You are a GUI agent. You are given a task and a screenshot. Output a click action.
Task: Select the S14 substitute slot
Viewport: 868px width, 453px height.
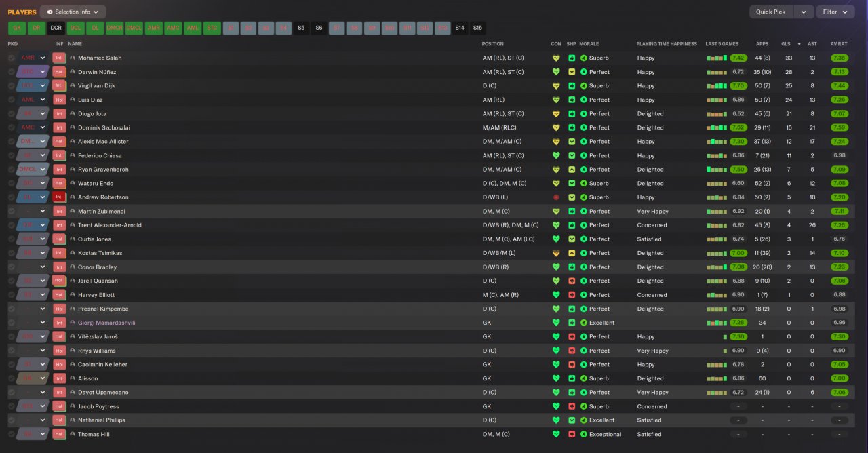(x=460, y=28)
